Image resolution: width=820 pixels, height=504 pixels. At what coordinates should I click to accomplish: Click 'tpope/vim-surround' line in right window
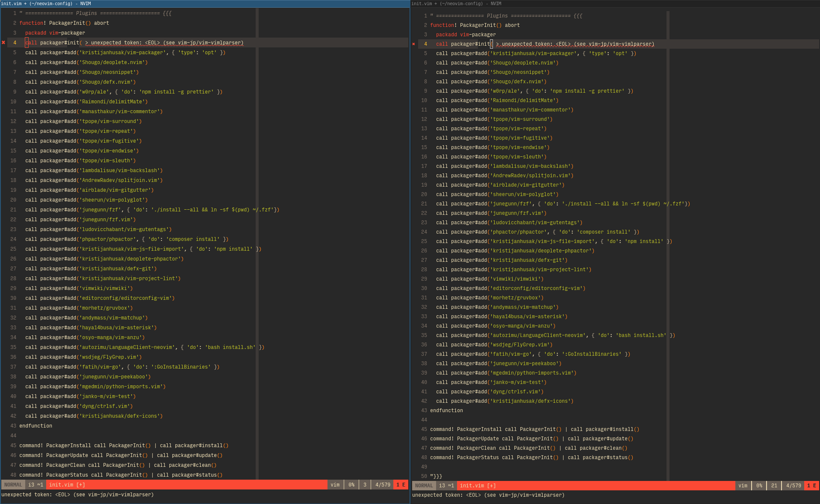(x=494, y=119)
